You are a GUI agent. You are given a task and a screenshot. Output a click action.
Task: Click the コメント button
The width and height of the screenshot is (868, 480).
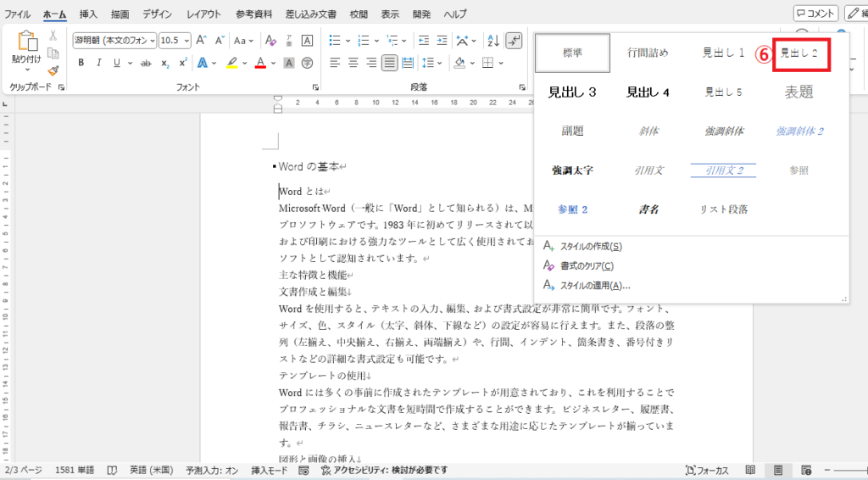(816, 14)
